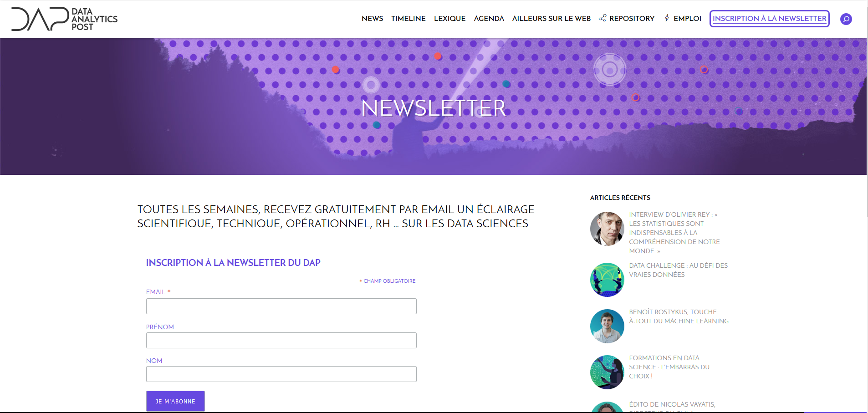Open the search magnifier icon
This screenshot has width=868, height=413.
pos(846,19)
